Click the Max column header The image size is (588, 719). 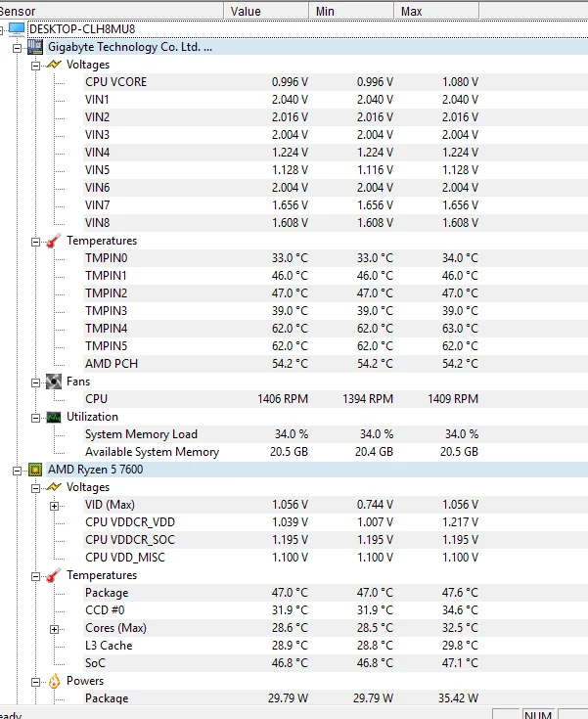[x=436, y=11]
